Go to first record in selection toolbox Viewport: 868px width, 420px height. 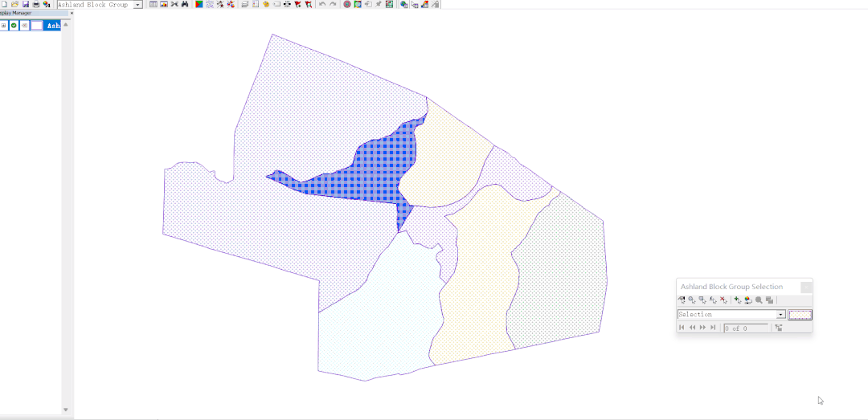pyautogui.click(x=682, y=328)
